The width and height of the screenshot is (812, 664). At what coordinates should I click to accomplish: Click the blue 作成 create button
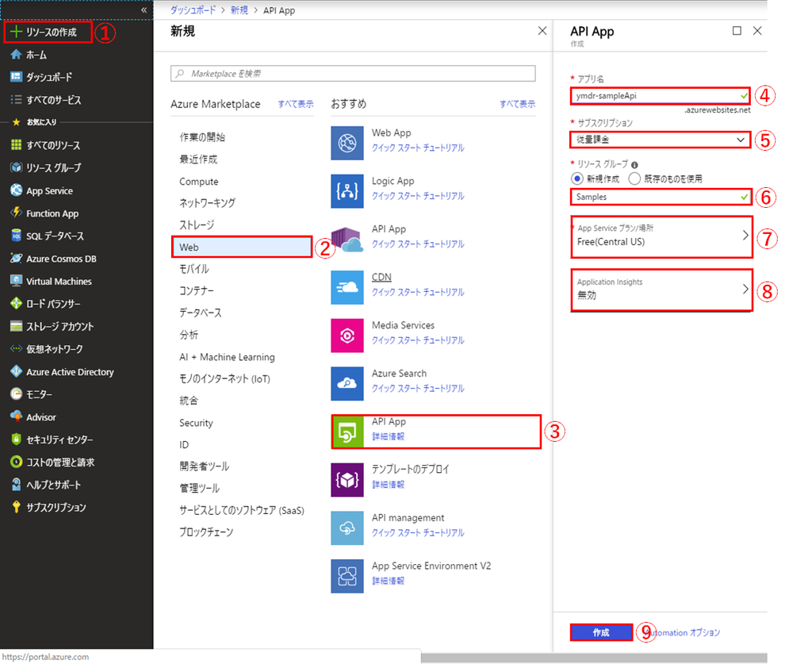point(601,632)
